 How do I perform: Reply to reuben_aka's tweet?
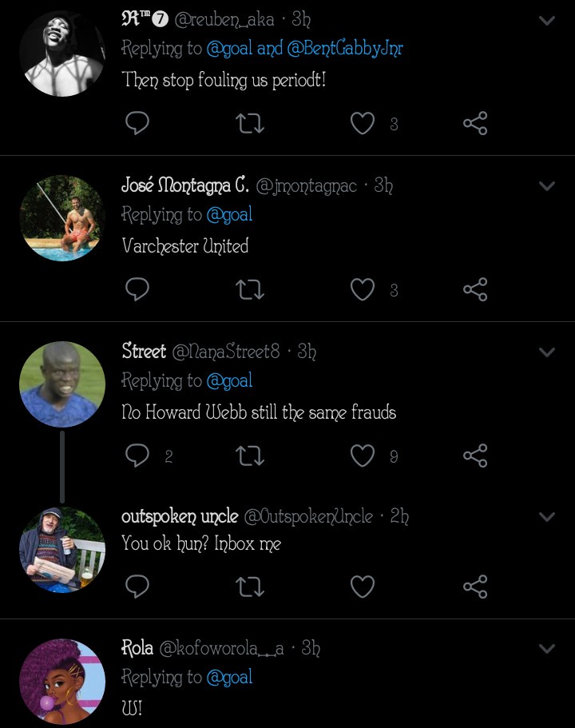[x=137, y=123]
